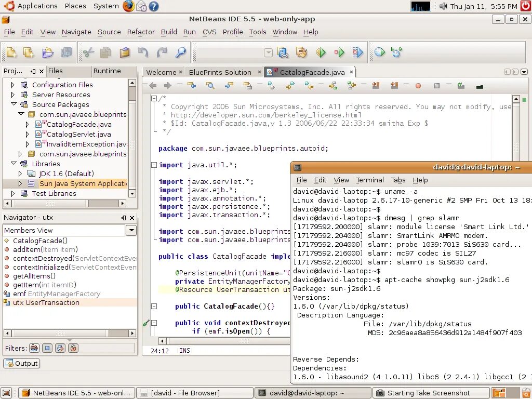This screenshot has width=532, height=399.
Task: Collapse the Source Packages node
Action: click(14, 104)
